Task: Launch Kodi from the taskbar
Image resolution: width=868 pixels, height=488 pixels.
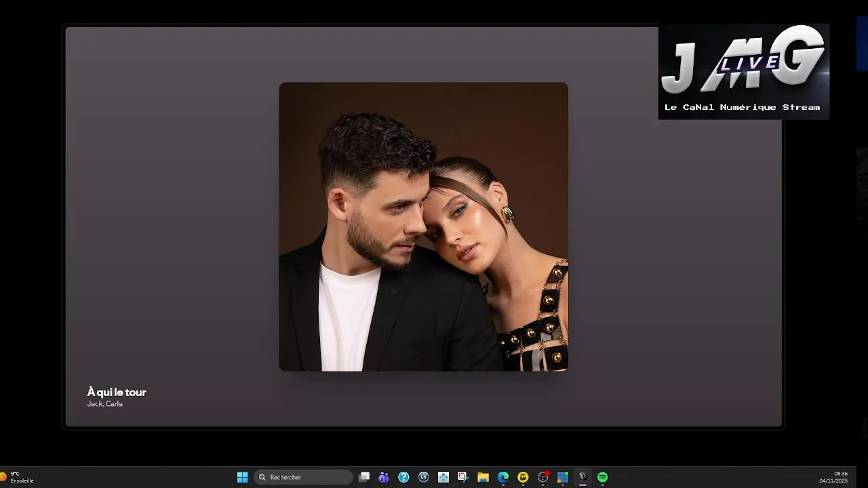Action: click(443, 477)
